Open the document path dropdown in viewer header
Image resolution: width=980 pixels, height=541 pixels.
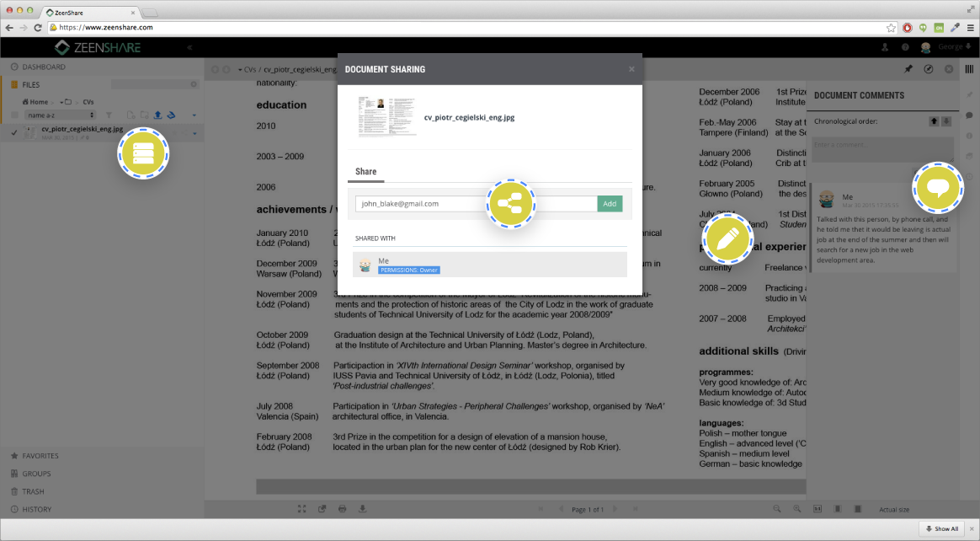tap(240, 69)
